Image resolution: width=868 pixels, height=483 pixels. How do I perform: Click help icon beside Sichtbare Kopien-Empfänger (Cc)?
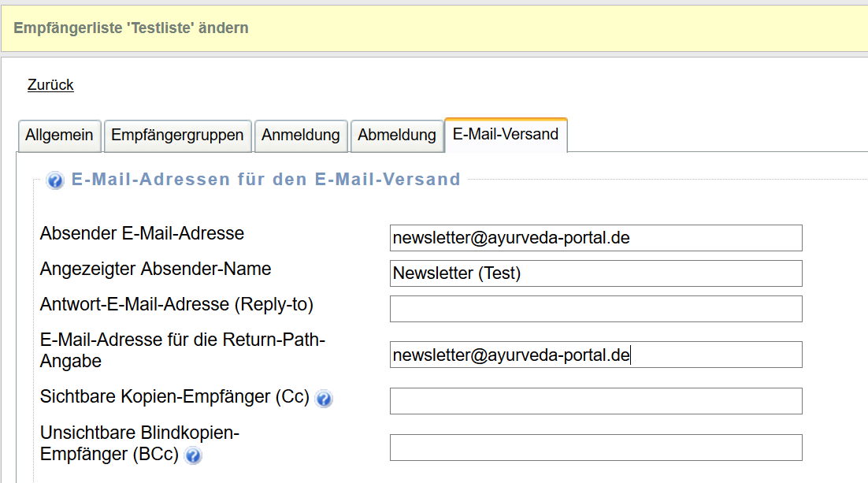pos(324,399)
